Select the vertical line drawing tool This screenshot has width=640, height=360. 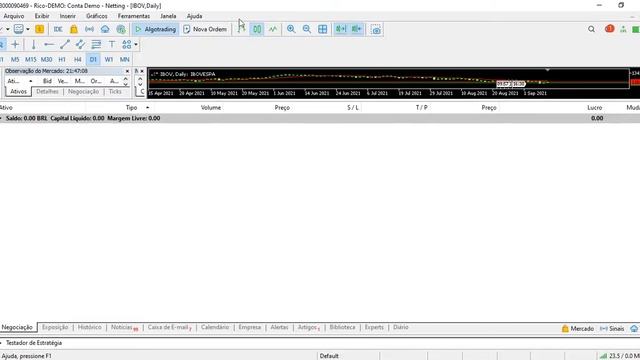click(x=33, y=44)
